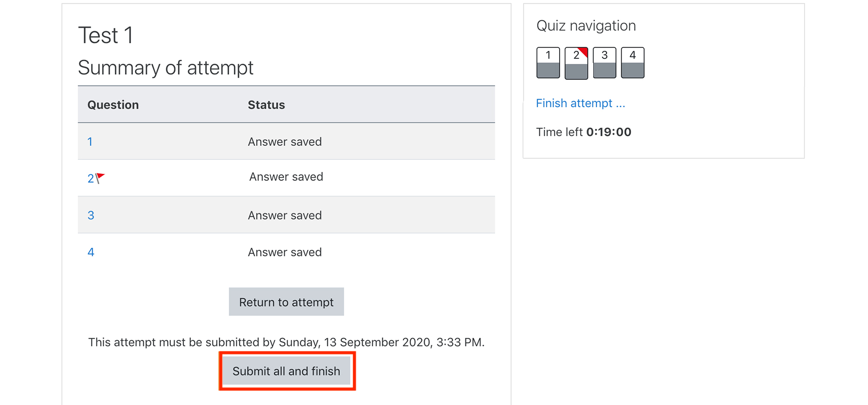Select the grey status bar under navigation block 1

(548, 71)
